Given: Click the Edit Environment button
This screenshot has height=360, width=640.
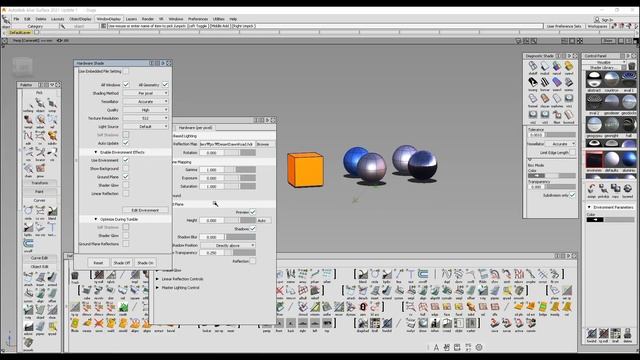Looking at the screenshot, I should coord(145,210).
